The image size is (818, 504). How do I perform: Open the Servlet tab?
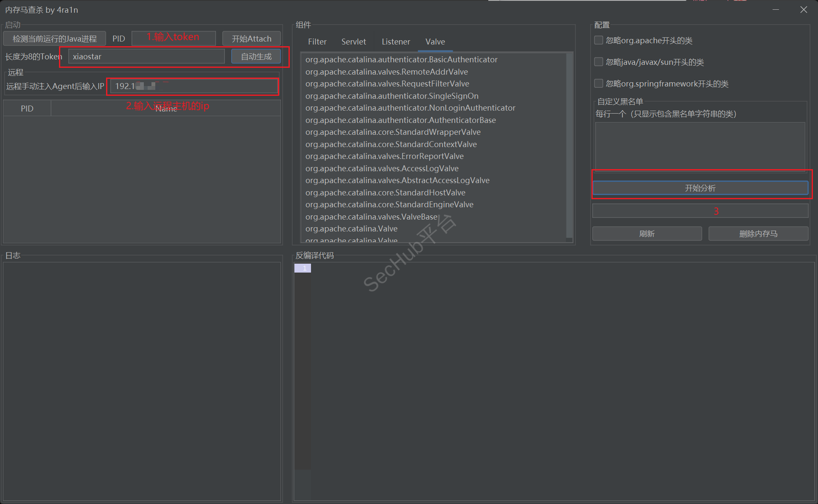[353, 42]
